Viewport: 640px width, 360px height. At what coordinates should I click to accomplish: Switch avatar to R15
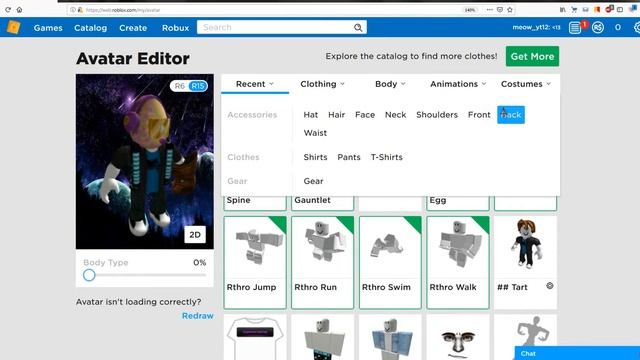(198, 86)
